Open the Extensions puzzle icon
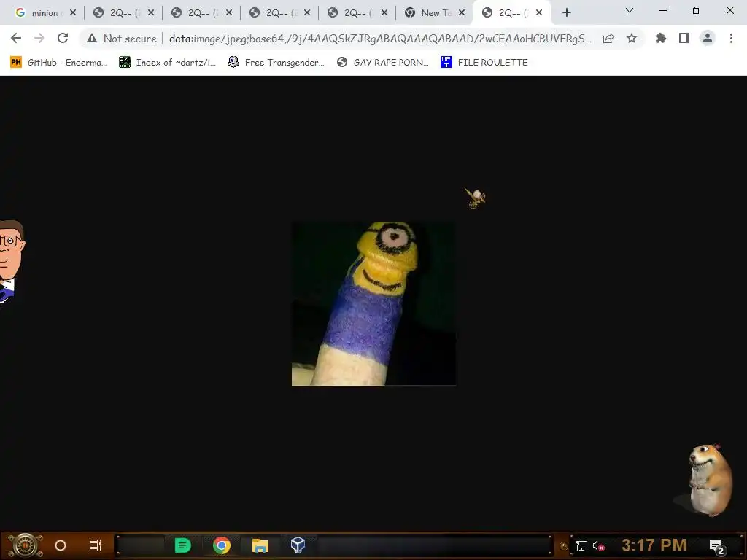Image resolution: width=747 pixels, height=560 pixels. tap(661, 38)
